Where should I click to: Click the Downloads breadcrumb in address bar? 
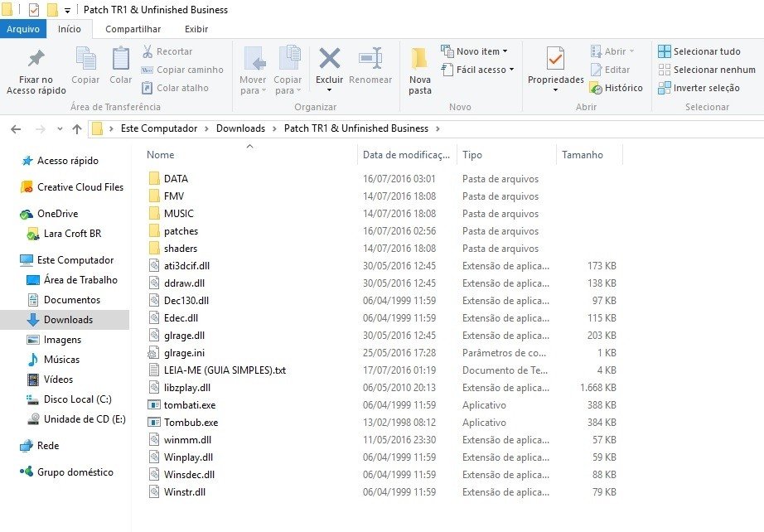coord(240,128)
